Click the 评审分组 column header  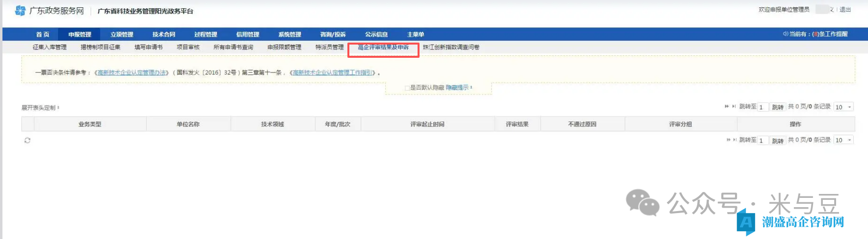[x=681, y=124]
